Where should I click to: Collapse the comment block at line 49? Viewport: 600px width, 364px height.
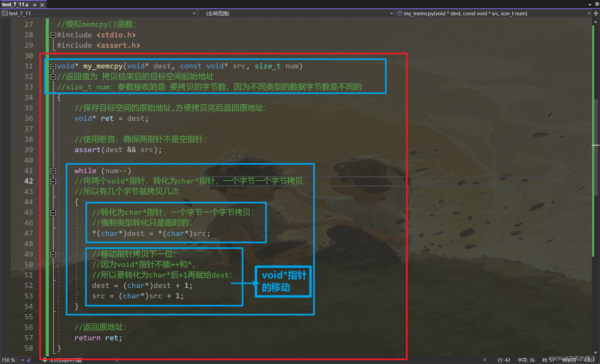53,254
